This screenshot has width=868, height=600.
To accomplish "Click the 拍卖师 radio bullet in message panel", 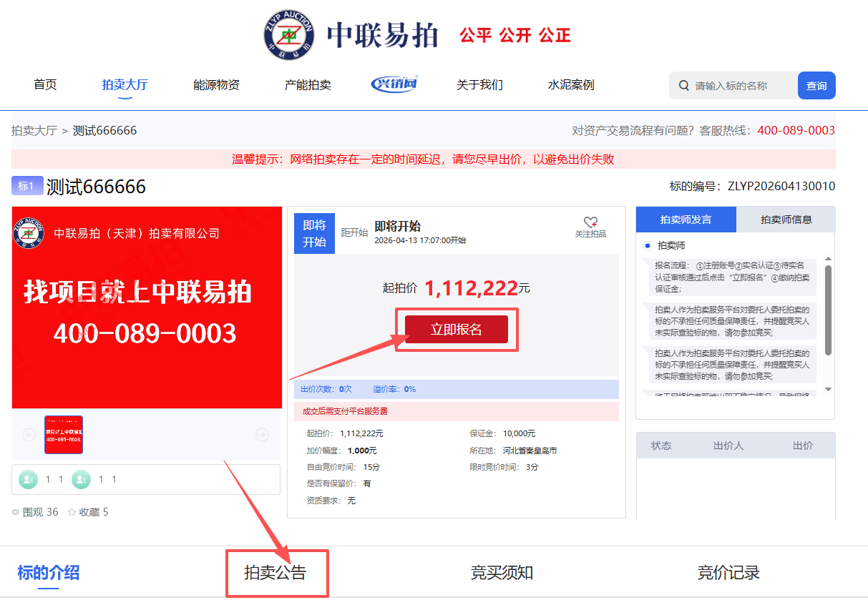I will 648,245.
